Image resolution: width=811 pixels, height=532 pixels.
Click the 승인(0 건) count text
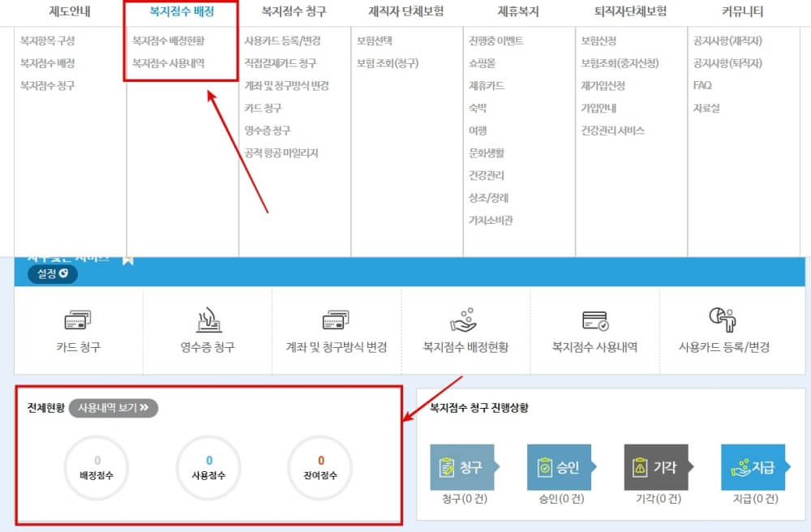(x=561, y=499)
